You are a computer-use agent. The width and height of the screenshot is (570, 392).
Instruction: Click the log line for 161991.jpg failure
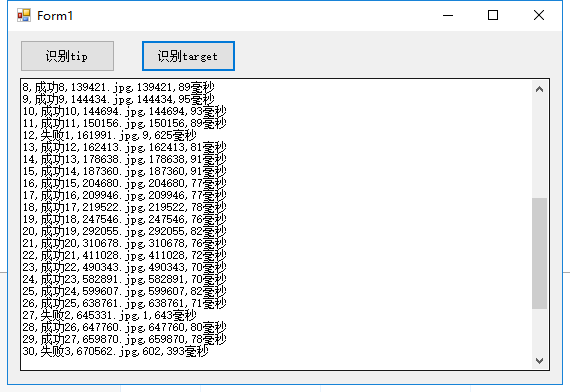pyautogui.click(x=109, y=135)
